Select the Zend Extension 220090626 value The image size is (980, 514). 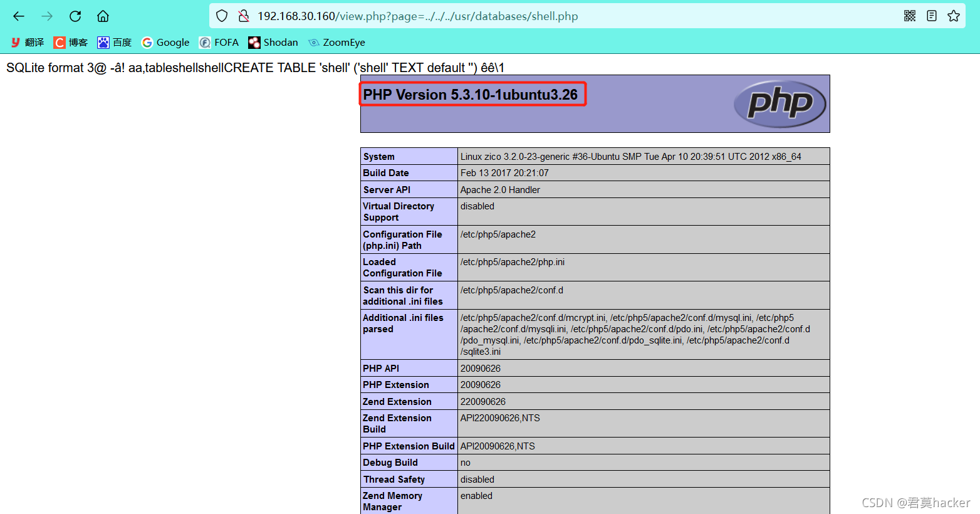(x=483, y=402)
